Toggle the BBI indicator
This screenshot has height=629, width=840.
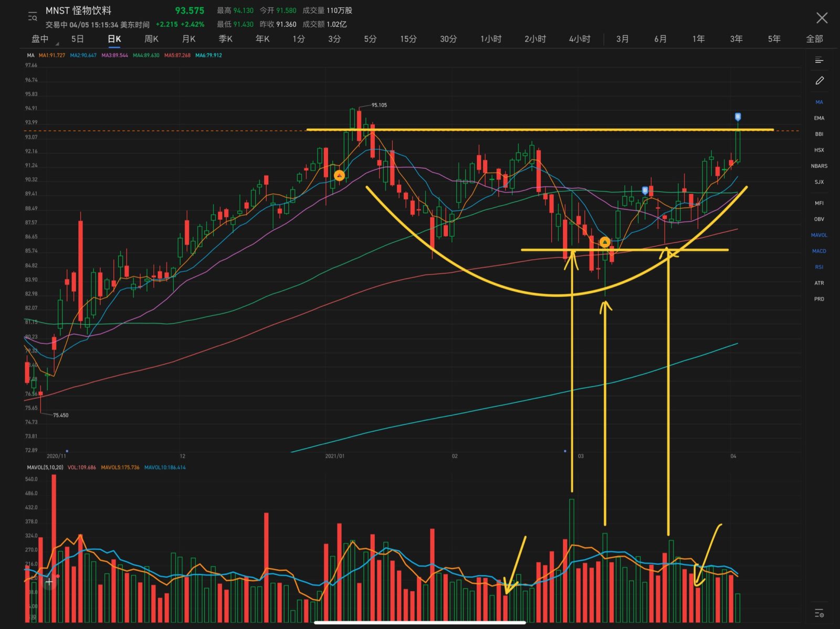(819, 134)
